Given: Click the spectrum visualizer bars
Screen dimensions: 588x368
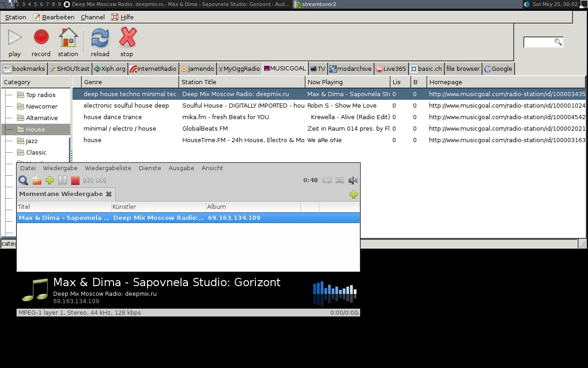Looking at the screenshot, I should click(x=335, y=293).
